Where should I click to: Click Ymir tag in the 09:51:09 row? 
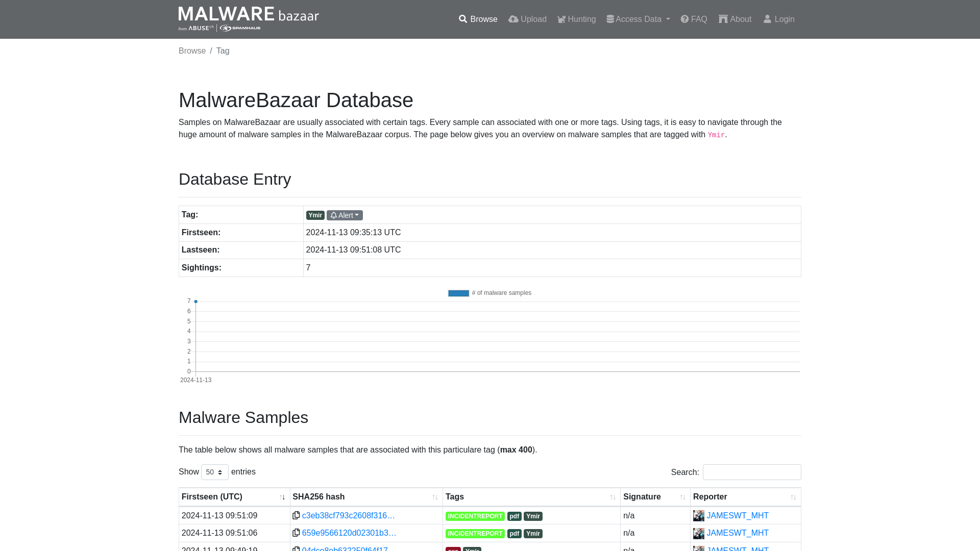coord(533,516)
